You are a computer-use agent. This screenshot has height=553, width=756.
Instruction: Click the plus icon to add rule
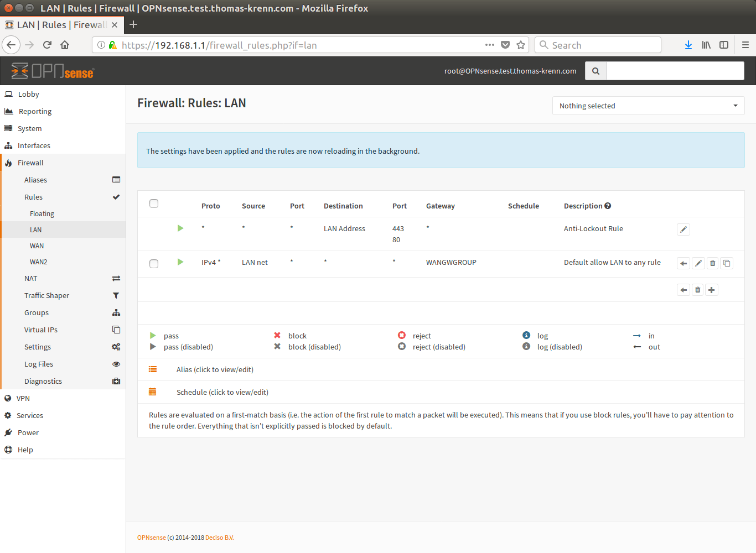(712, 290)
